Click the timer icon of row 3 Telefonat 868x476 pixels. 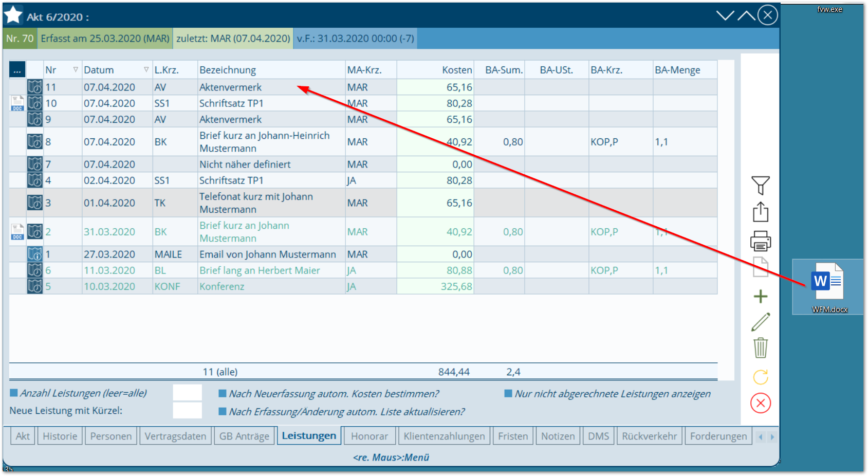coord(35,203)
